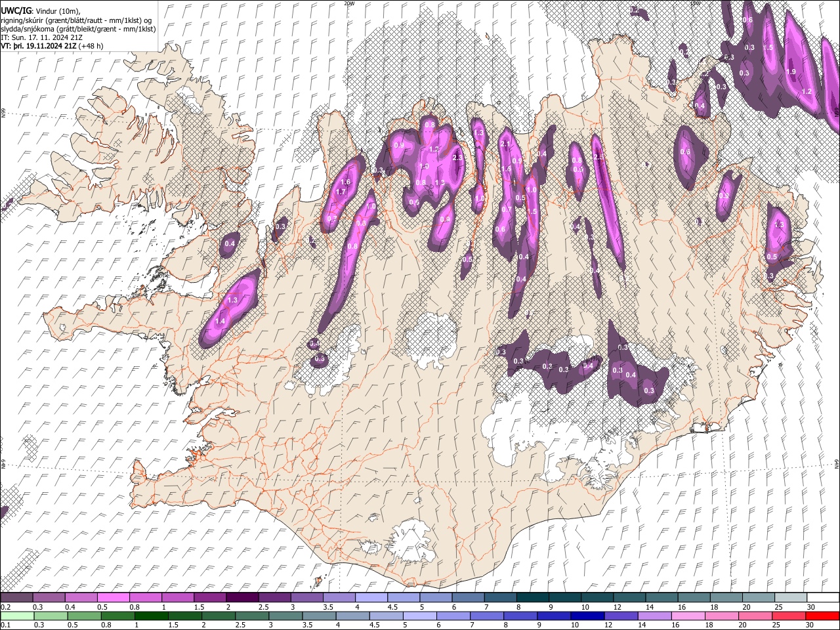
Task: Click the '(+48 h)' forecast offset label
Action: (x=91, y=46)
